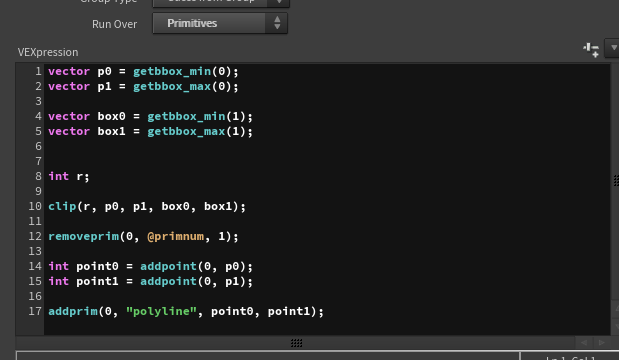The height and width of the screenshot is (360, 619).
Task: Click the horizontal scroll left arrow
Action: (x=584, y=342)
